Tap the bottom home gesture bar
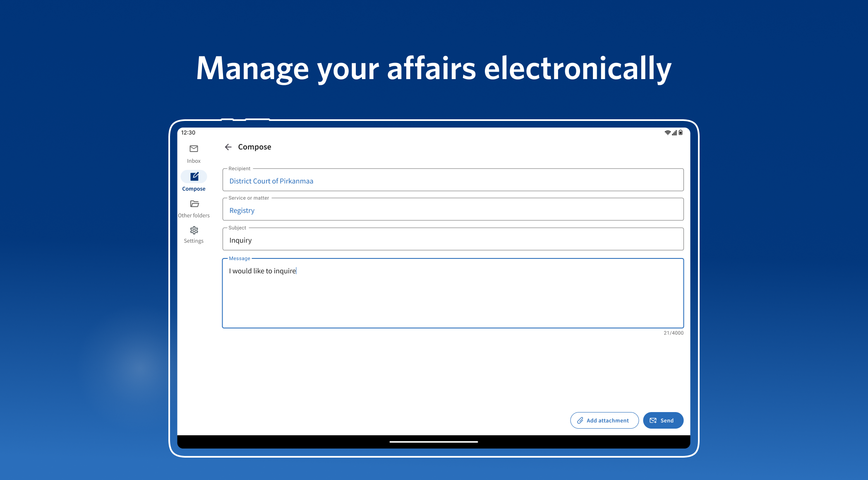 click(434, 442)
